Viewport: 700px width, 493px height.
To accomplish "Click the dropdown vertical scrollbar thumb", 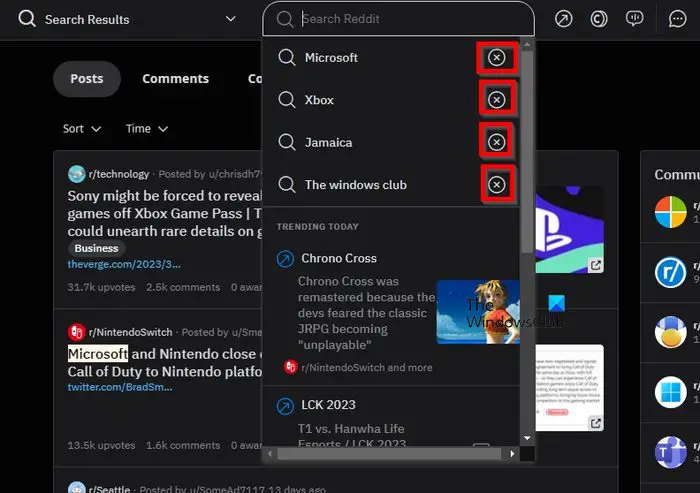I will (527, 152).
